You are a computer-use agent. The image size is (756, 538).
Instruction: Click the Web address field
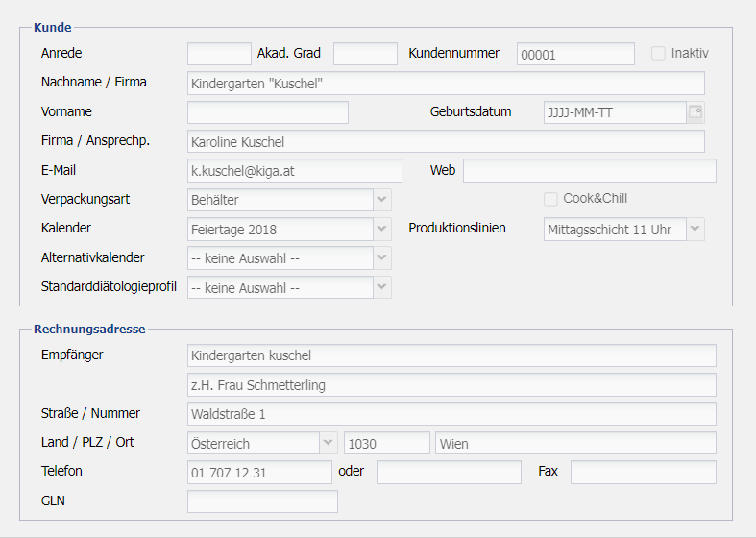(589, 170)
